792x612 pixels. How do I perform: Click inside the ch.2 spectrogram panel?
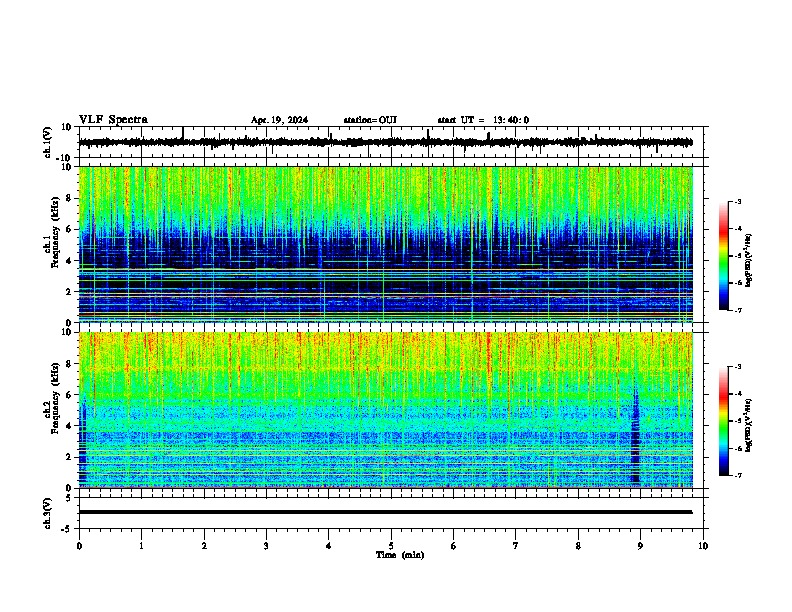(x=385, y=410)
